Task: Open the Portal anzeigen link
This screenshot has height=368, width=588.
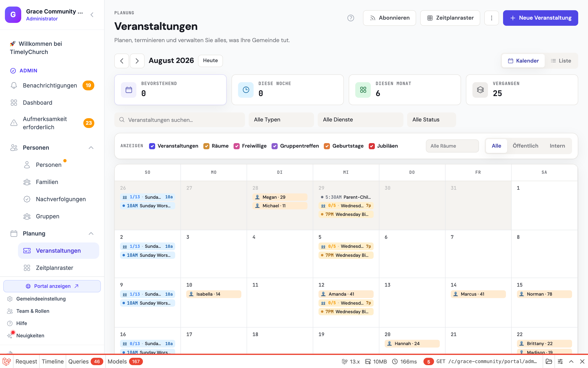Action: (52, 286)
